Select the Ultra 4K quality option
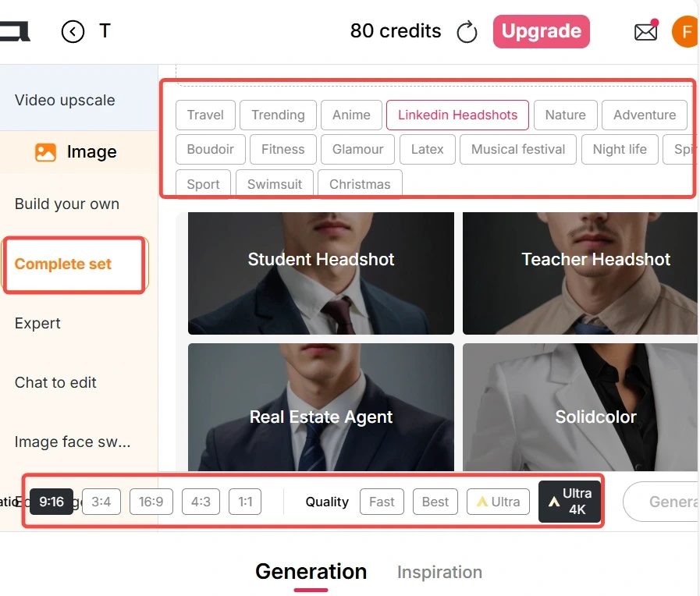 click(x=569, y=501)
